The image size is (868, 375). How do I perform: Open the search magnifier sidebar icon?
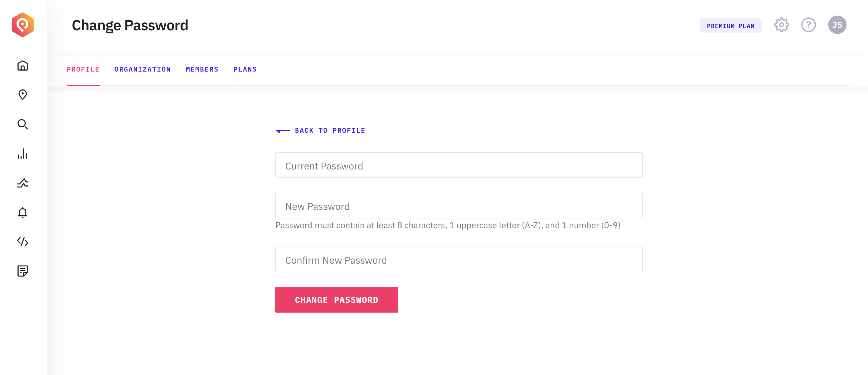(23, 124)
